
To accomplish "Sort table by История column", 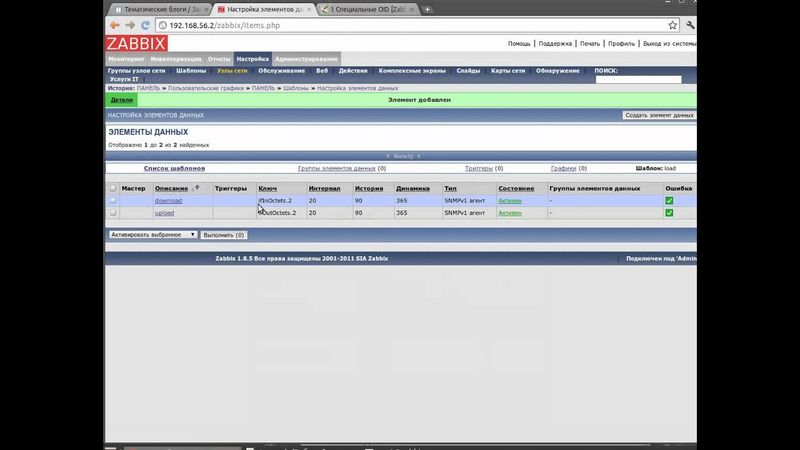I will [369, 188].
